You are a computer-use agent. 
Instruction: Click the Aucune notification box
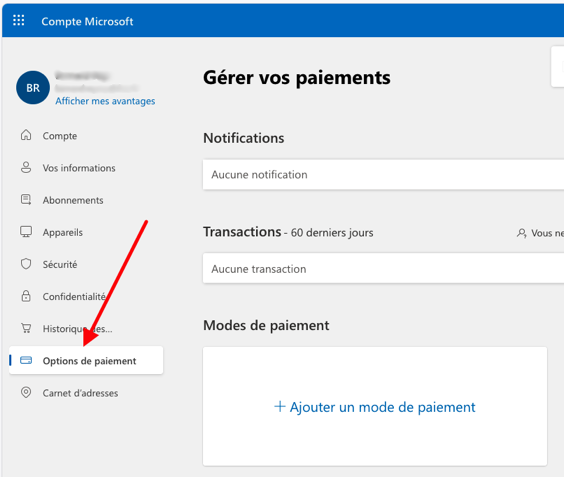click(383, 174)
